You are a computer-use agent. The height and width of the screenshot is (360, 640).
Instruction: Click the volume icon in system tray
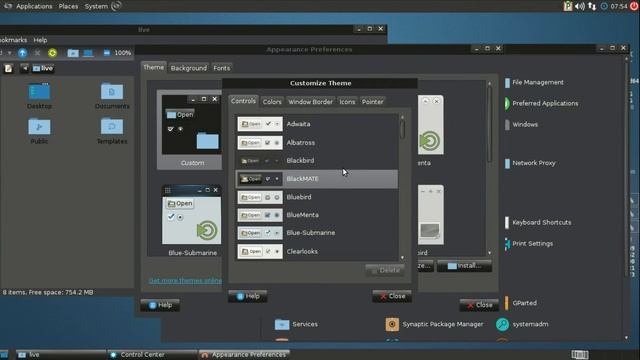(580, 6)
